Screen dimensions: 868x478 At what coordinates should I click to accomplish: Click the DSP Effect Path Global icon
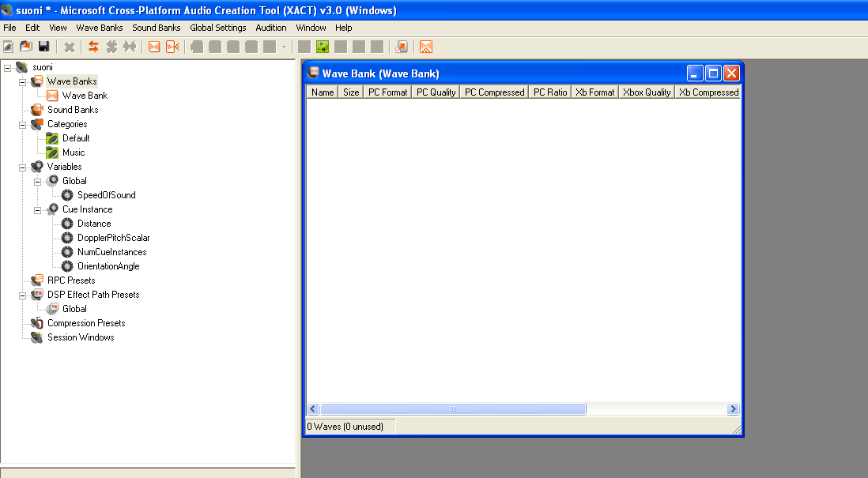52,309
